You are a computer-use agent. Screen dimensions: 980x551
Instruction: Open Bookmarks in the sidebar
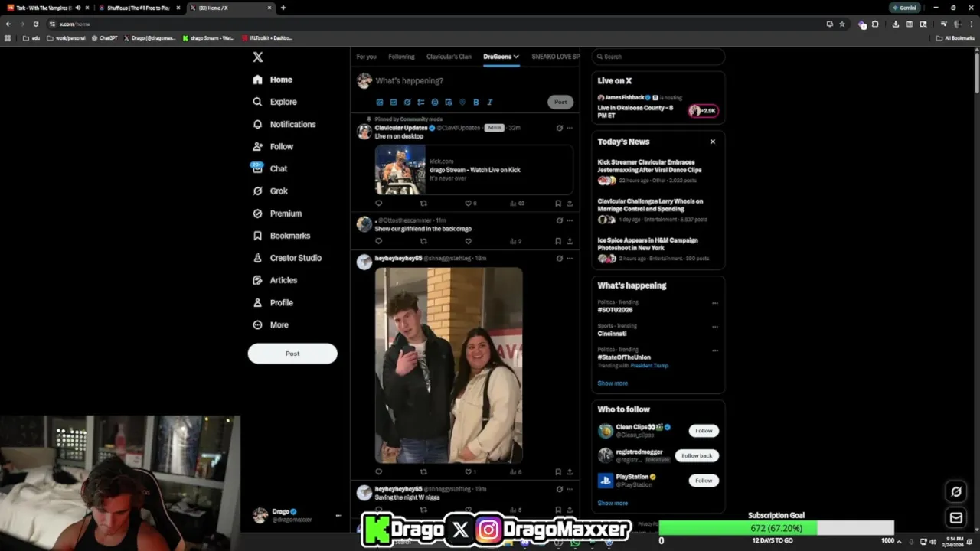[x=281, y=236]
